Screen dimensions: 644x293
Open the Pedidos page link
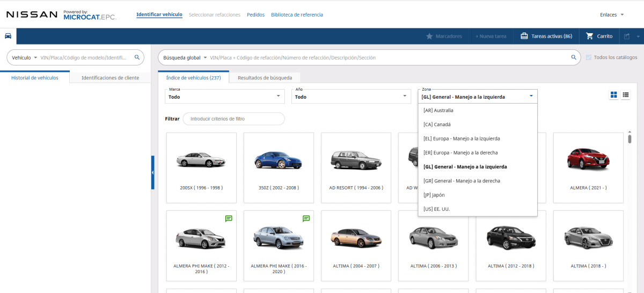pos(255,14)
